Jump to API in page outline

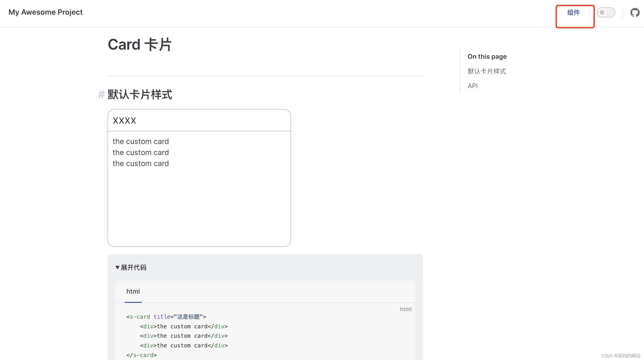coord(472,86)
